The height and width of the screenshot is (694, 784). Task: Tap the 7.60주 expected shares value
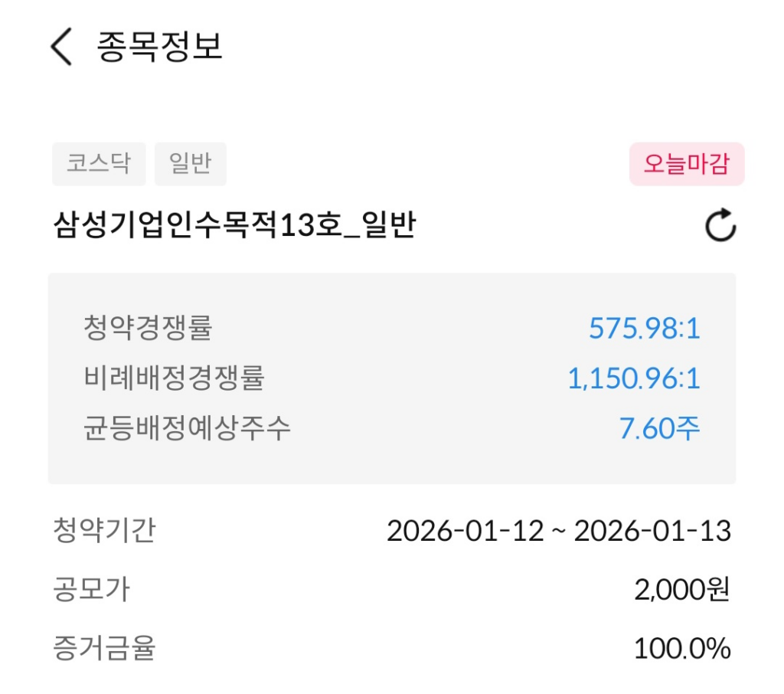point(659,428)
